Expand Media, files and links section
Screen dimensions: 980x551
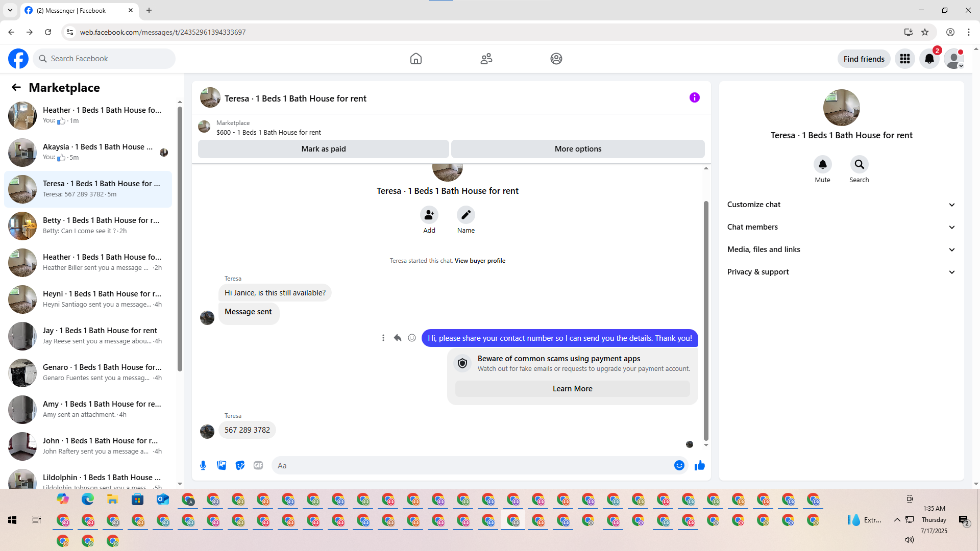(841, 249)
